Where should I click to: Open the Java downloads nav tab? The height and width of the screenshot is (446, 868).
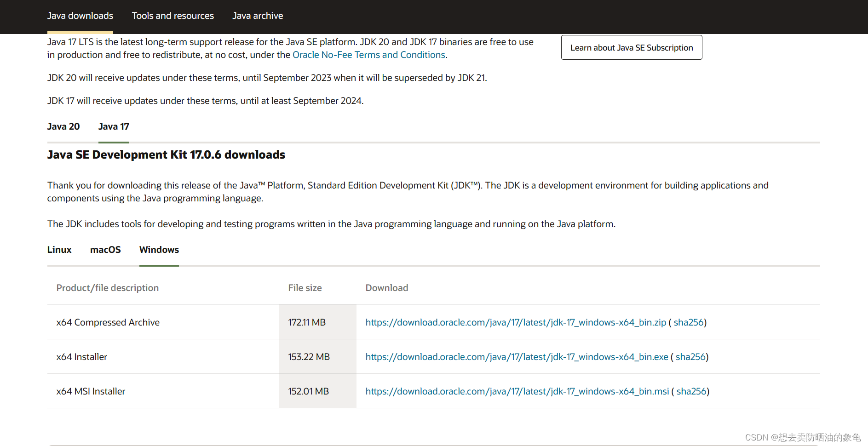point(80,16)
